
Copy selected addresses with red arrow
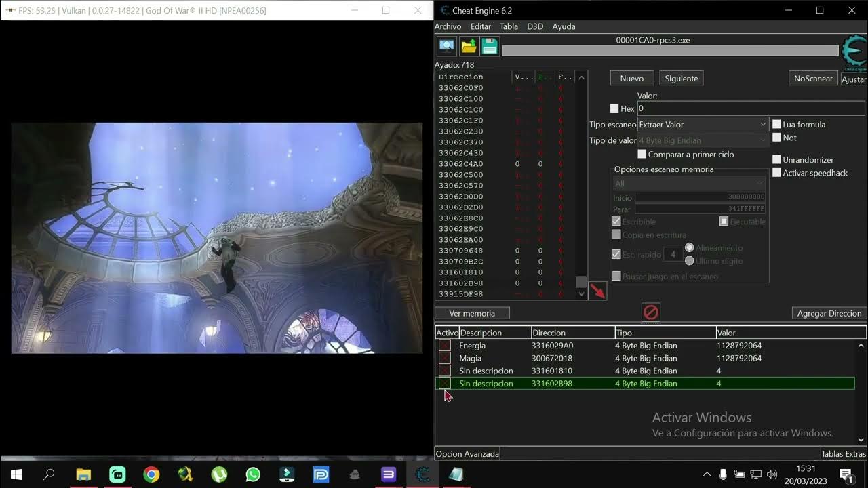coord(597,291)
